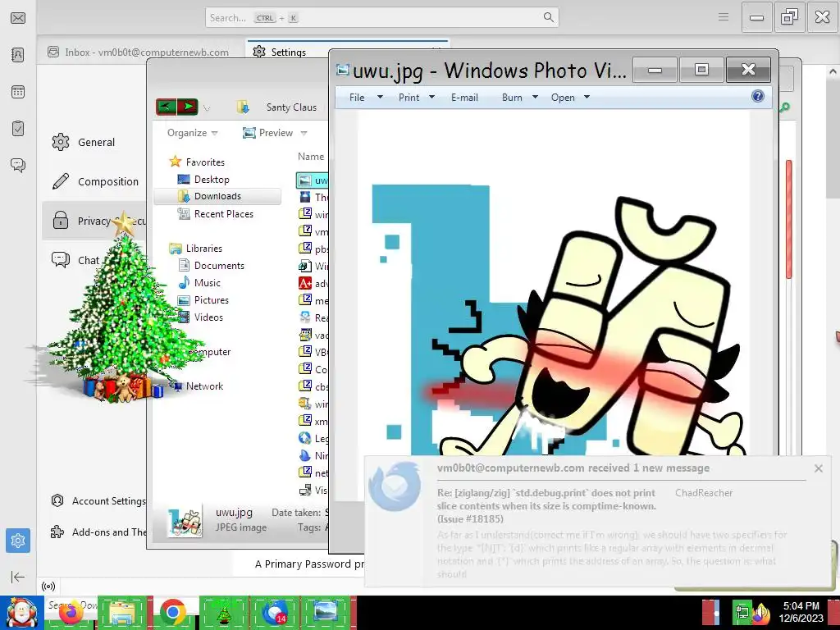Image resolution: width=840 pixels, height=630 pixels.
Task: Open Address Book in Thunderbird sidebar
Action: pyautogui.click(x=18, y=55)
